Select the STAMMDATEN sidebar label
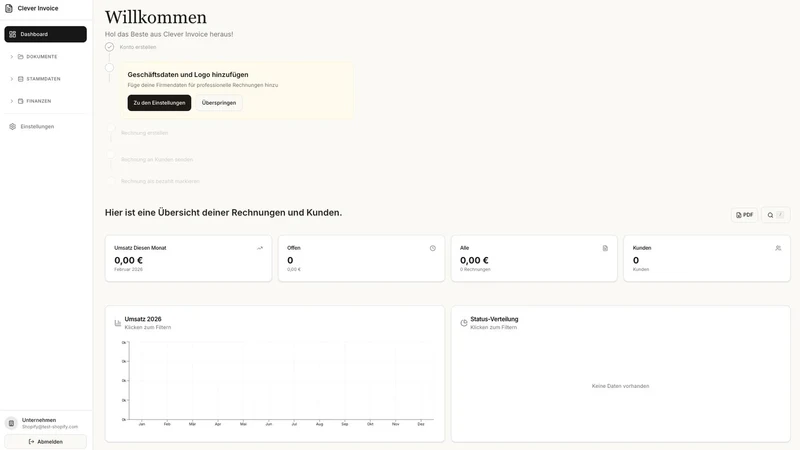This screenshot has height=450, width=800. point(43,79)
